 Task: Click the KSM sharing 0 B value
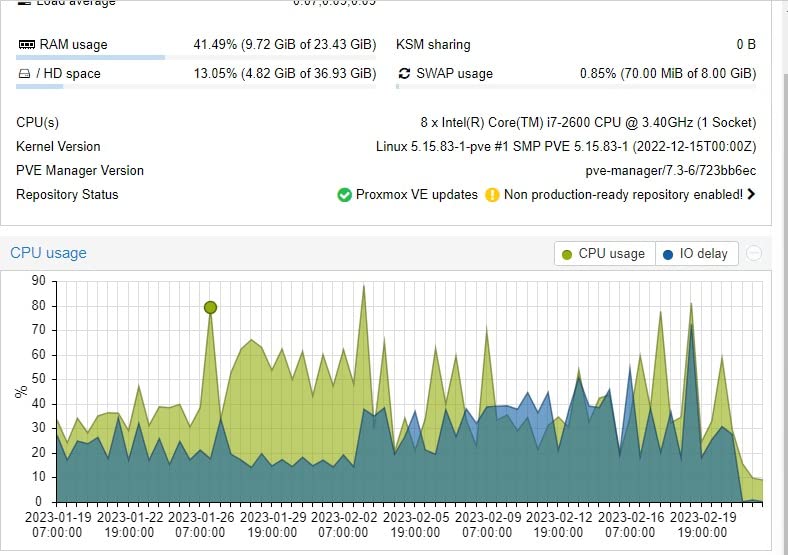[x=746, y=44]
